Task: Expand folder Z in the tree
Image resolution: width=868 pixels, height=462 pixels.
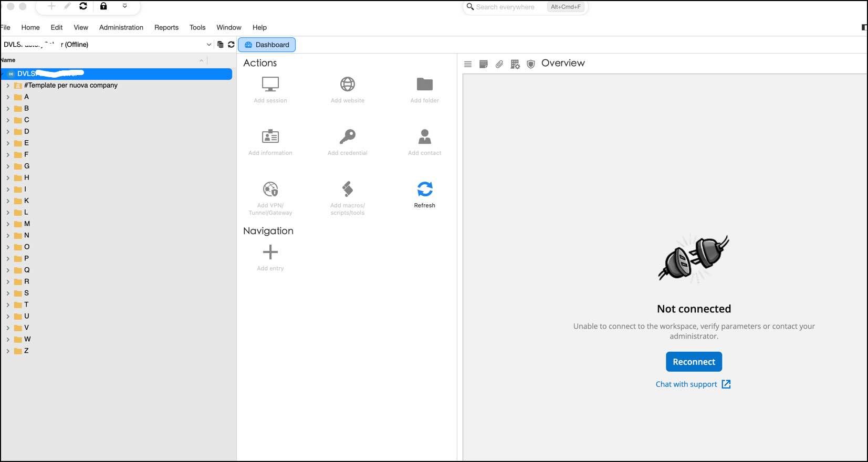Action: point(8,351)
